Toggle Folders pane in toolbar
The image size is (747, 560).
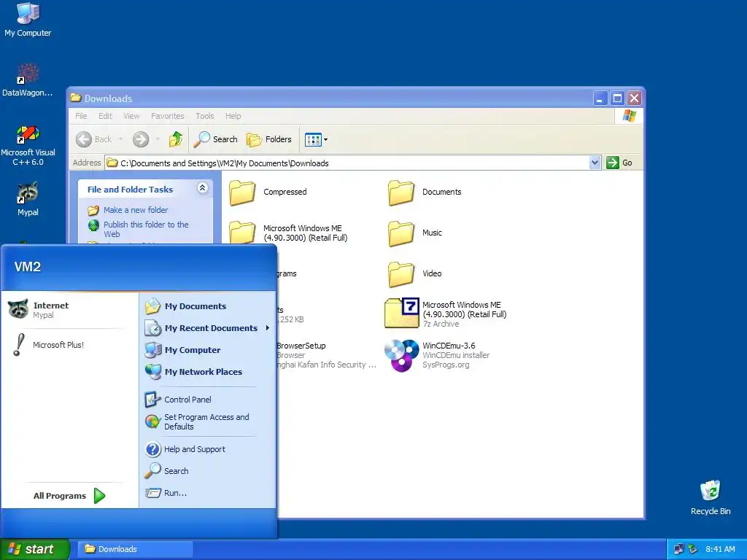[x=269, y=139]
